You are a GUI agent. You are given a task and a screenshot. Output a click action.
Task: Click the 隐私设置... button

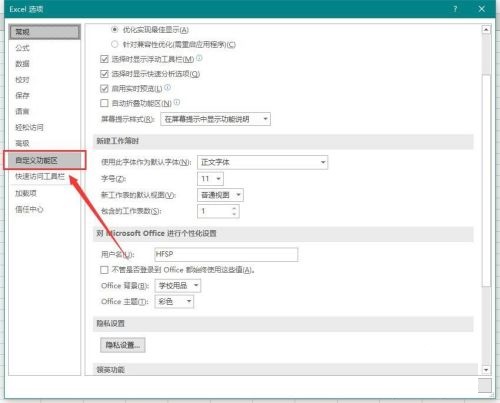pos(123,345)
